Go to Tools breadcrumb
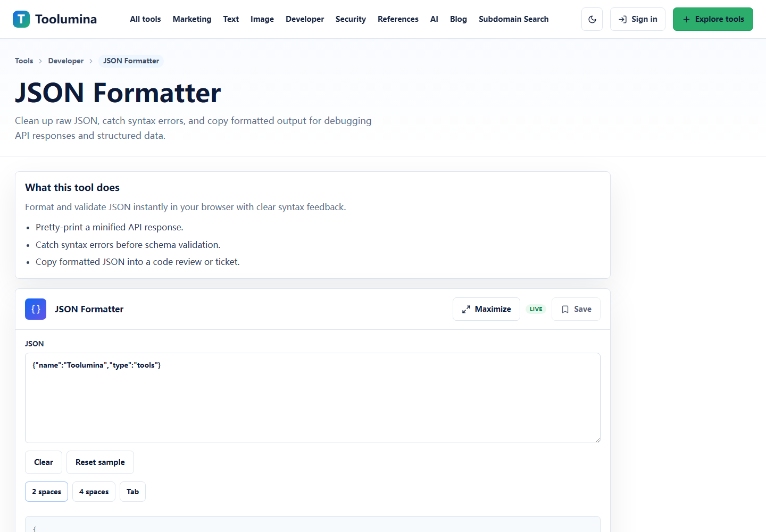This screenshot has height=532, width=766. [x=24, y=61]
